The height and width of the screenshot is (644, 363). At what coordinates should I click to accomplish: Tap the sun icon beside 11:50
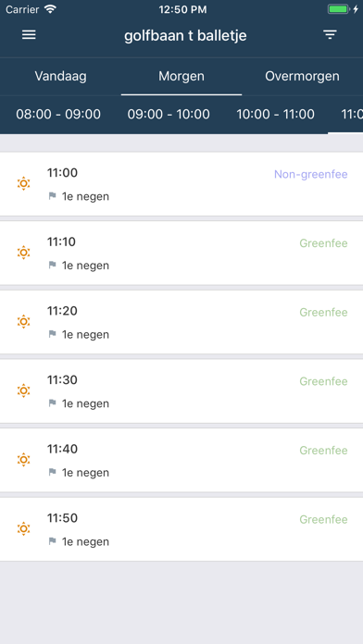point(23,528)
